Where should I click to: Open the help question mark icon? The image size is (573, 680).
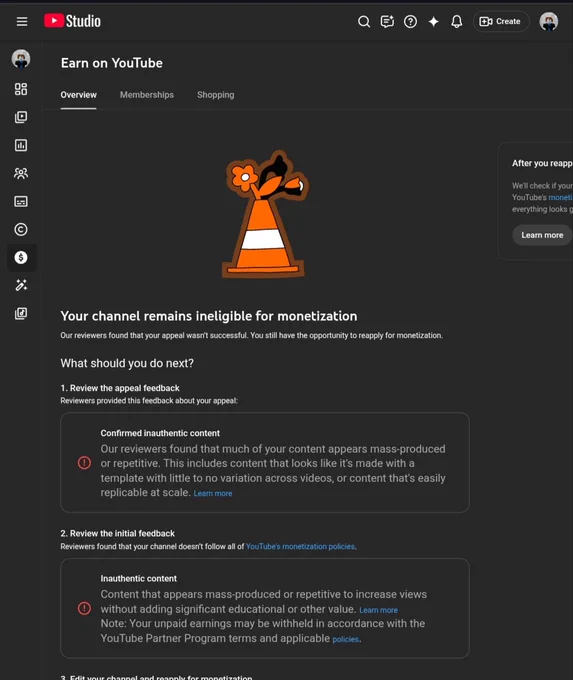(x=410, y=21)
